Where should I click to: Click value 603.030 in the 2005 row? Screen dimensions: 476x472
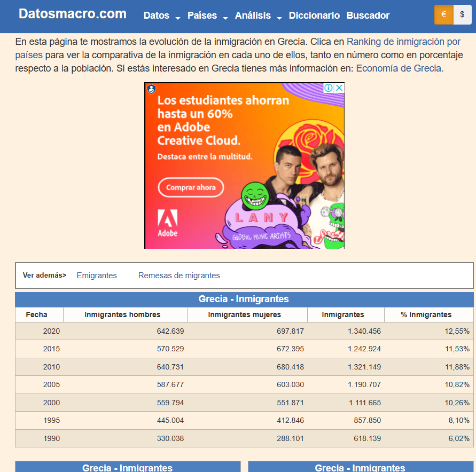click(x=290, y=384)
